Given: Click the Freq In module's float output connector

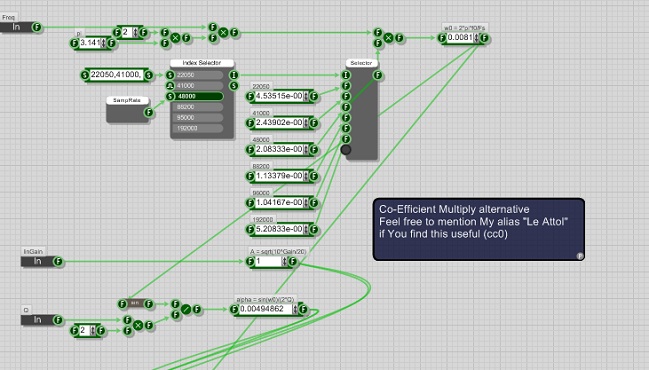Looking at the screenshot, I should point(37,28).
